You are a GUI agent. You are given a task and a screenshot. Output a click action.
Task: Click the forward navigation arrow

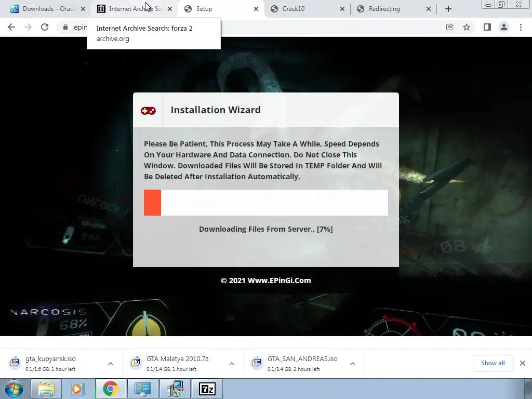[28, 27]
